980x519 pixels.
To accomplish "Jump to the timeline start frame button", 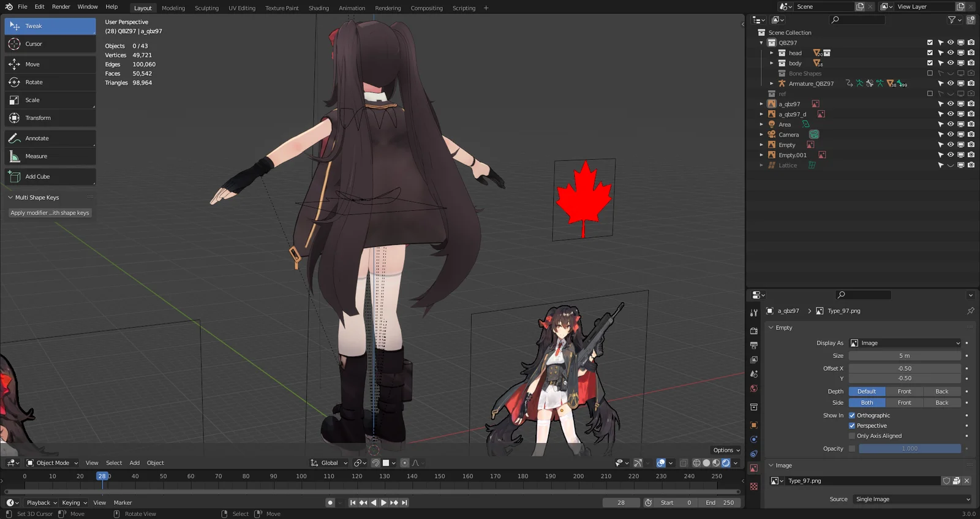I will pyautogui.click(x=353, y=502).
